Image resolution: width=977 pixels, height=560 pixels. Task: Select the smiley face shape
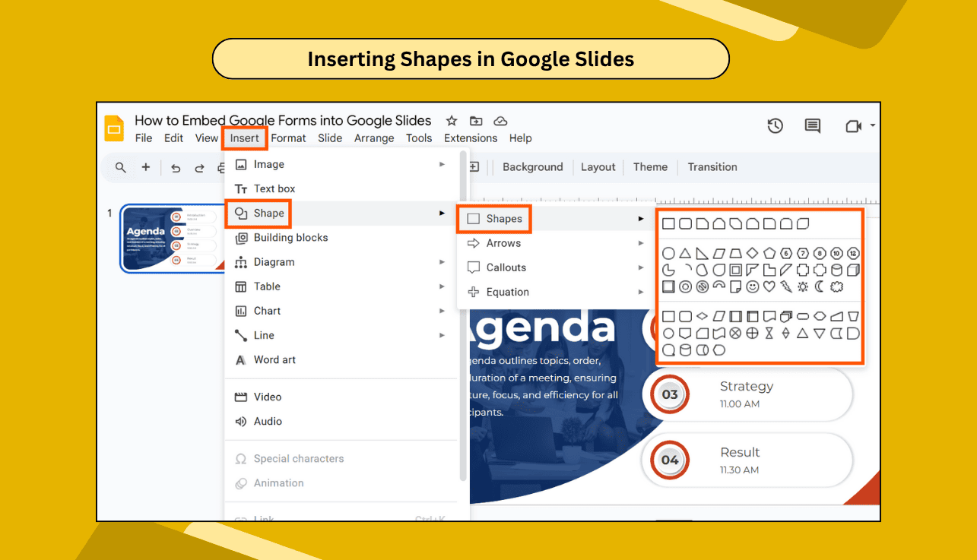[x=752, y=286]
